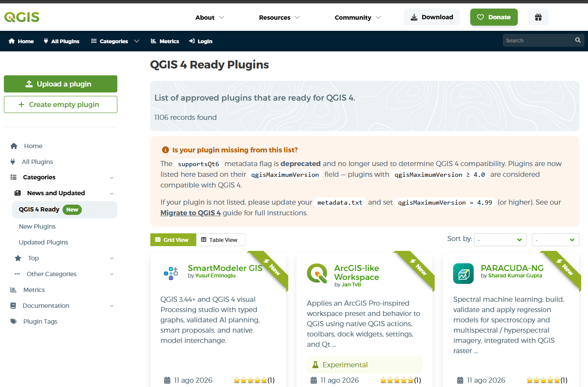Open the Resources menu
588x387 pixels.
(x=279, y=18)
